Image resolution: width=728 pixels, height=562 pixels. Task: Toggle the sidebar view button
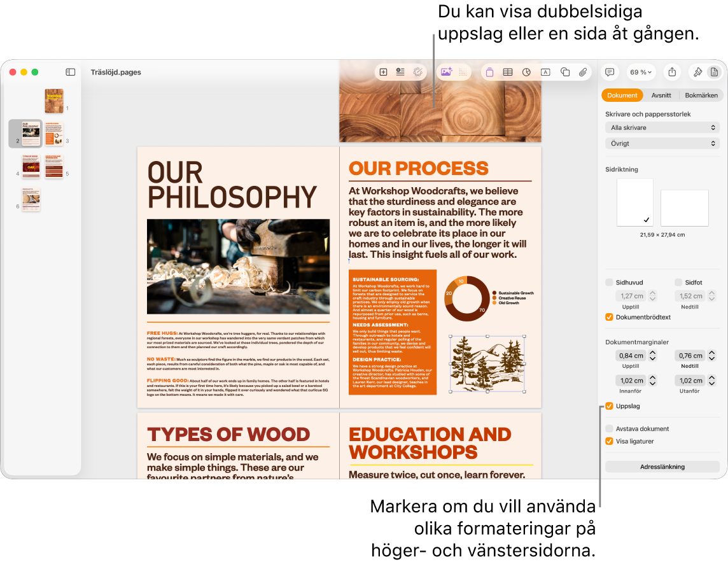(71, 72)
